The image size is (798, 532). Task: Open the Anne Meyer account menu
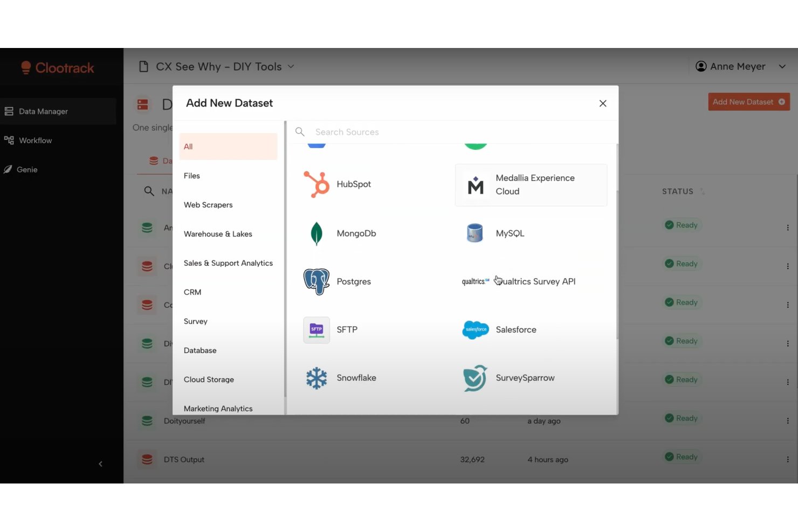coord(741,66)
